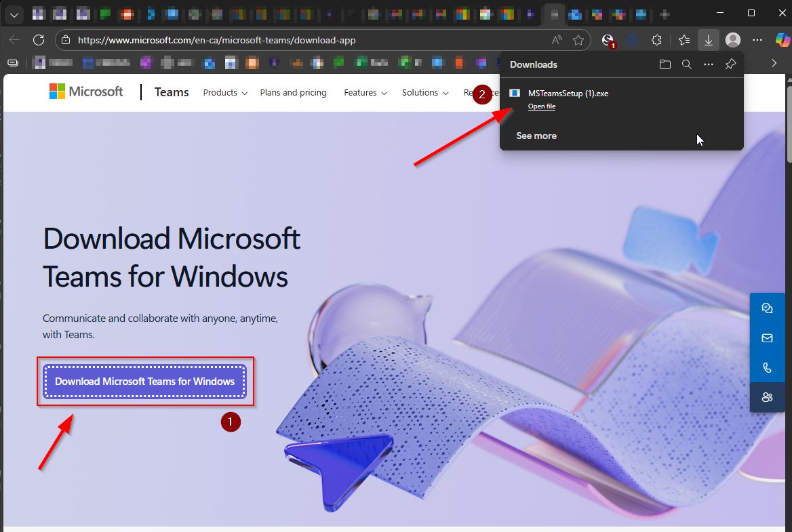
Task: Launch the Read aloud icon
Action: tap(557, 40)
